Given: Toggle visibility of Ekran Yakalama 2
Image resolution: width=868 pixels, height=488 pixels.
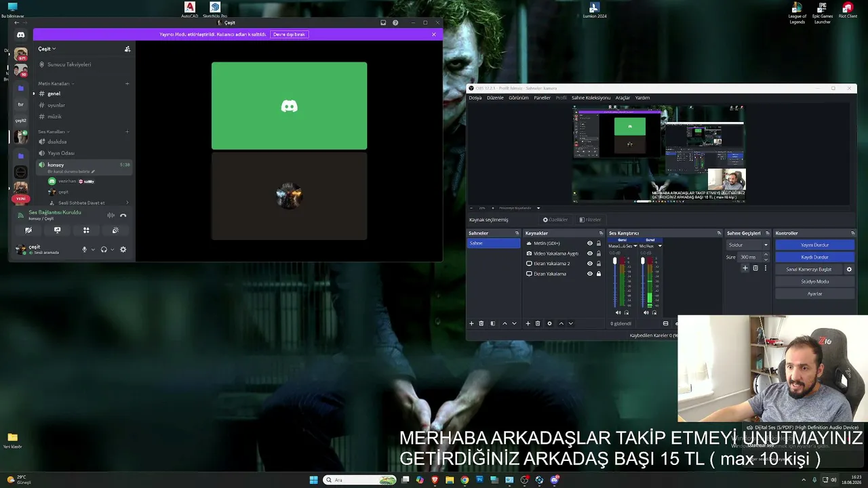Looking at the screenshot, I should pos(589,264).
